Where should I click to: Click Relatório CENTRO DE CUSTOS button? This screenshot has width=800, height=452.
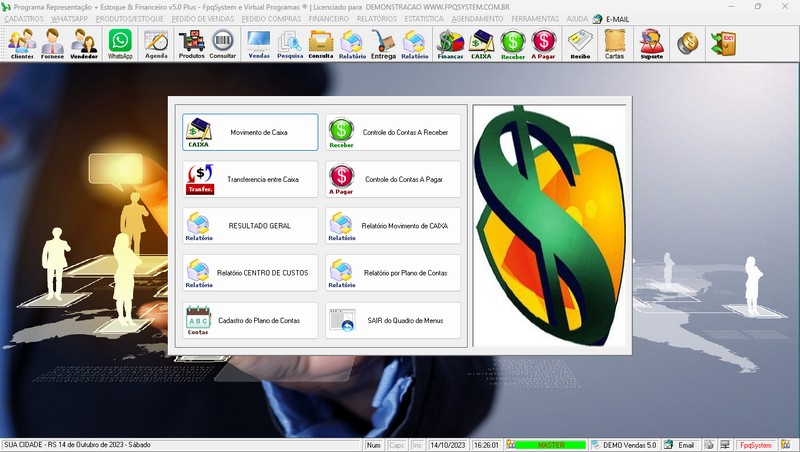tap(250, 273)
